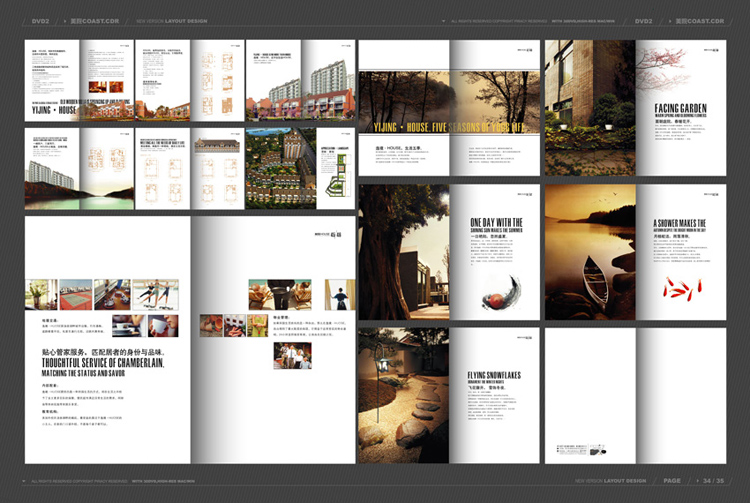Click the stone path lantern garden photo
The image size is (750, 503).
click(x=404, y=395)
